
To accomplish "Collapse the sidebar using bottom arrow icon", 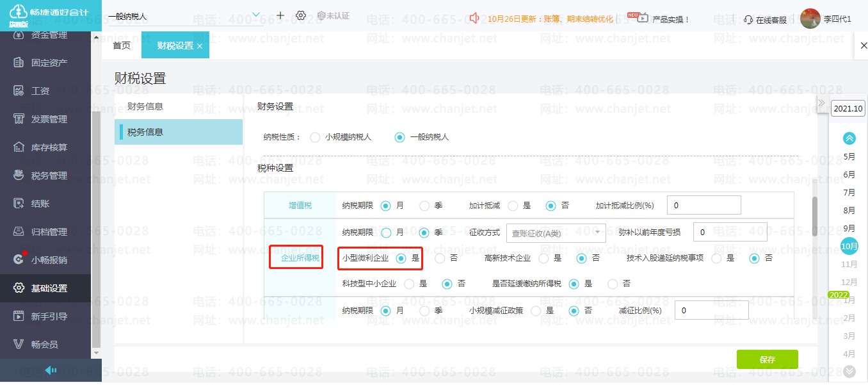I will (51, 370).
